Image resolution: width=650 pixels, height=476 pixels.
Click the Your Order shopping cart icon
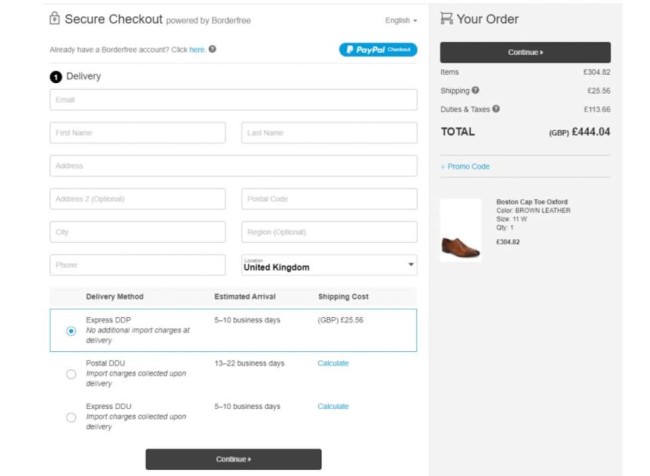(447, 19)
